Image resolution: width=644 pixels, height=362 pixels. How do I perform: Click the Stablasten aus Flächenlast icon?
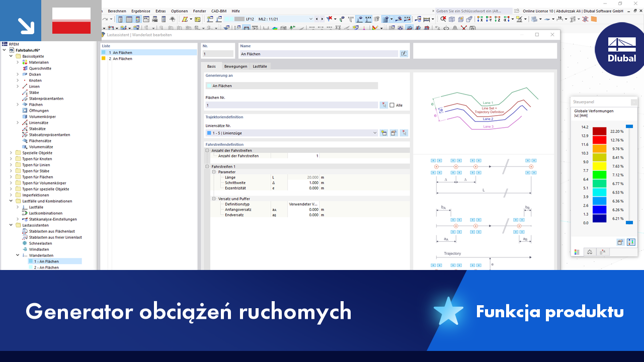pyautogui.click(x=25, y=231)
